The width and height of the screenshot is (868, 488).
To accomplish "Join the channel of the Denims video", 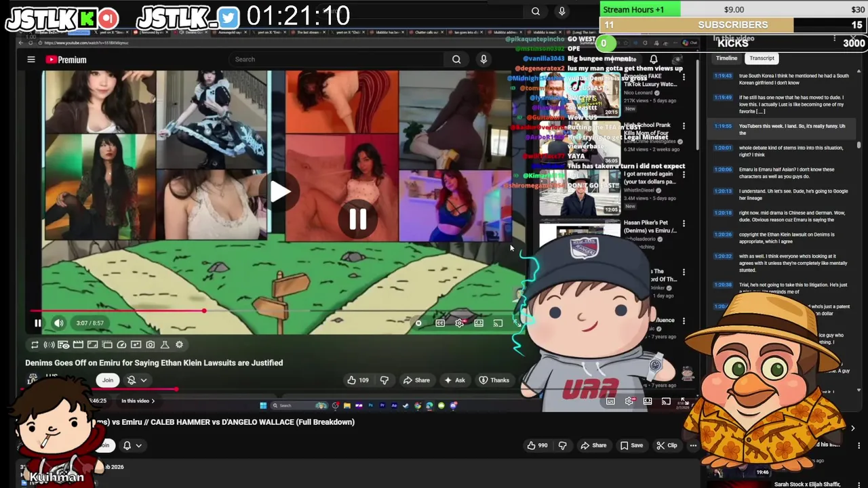I will (108, 380).
